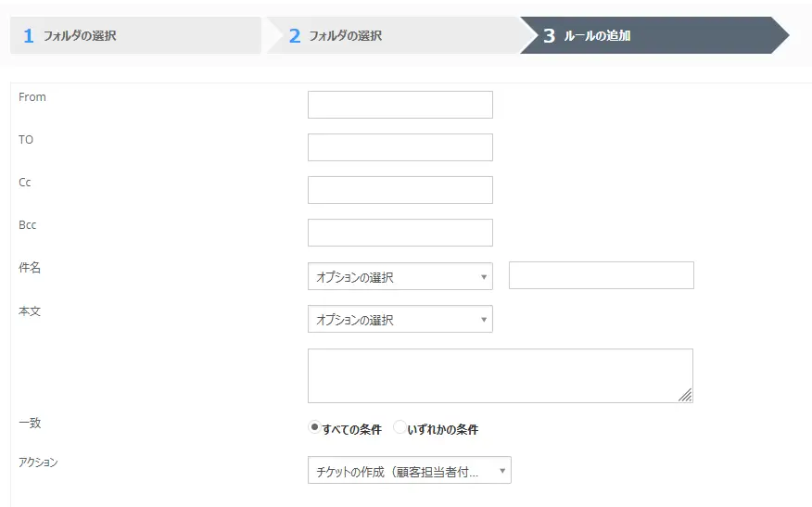Screen dimensions: 812x507
Task: Click inside the 本文 text area
Action: [500, 375]
